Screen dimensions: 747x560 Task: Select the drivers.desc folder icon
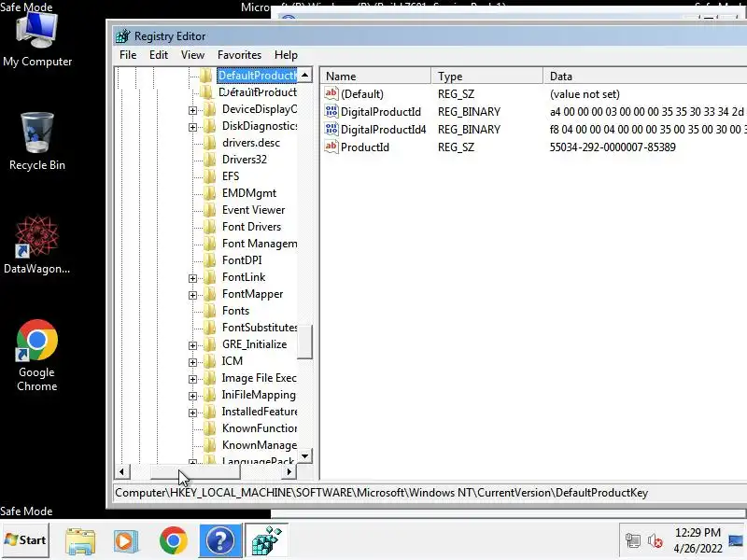209,143
